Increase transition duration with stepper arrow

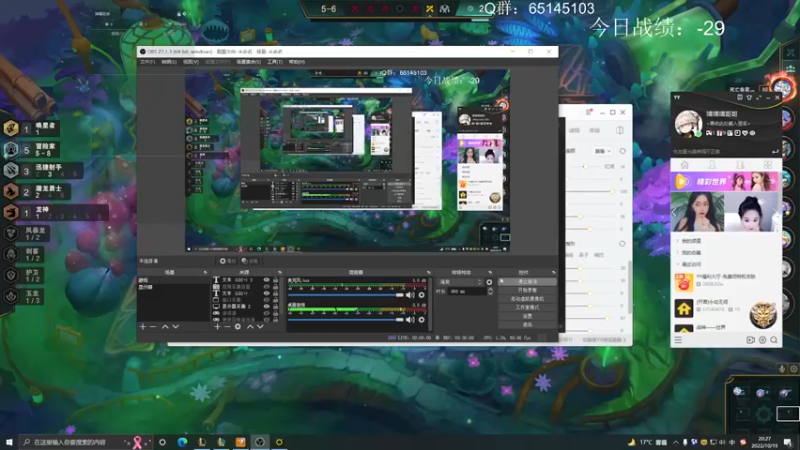tap(490, 289)
